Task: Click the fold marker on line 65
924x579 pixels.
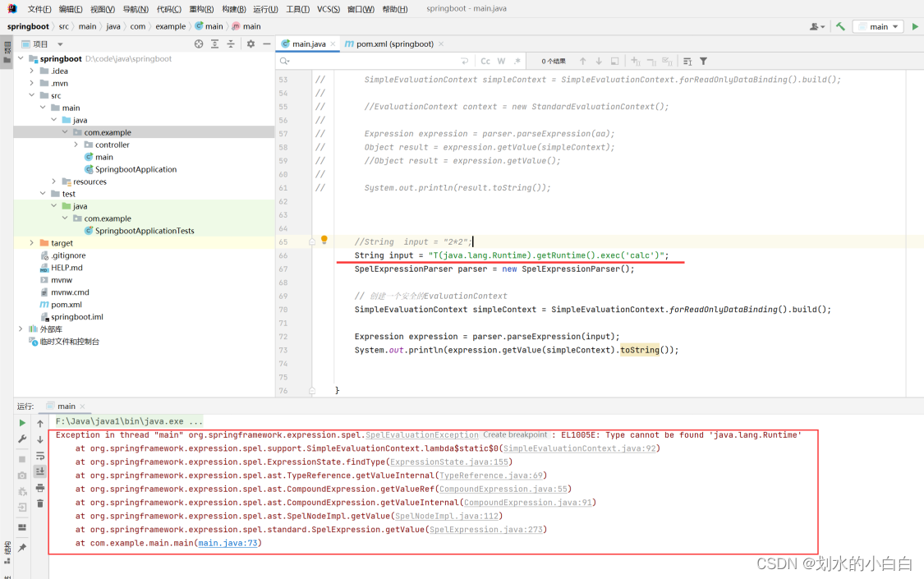Action: click(312, 241)
